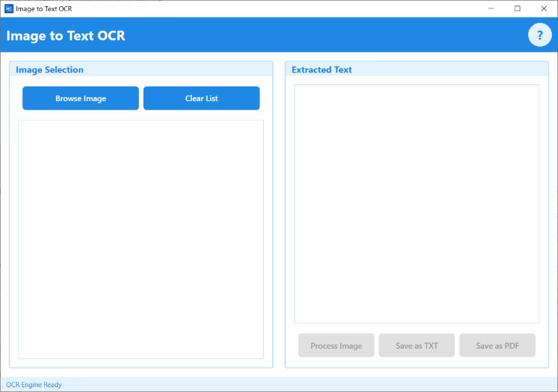
Task: Click inside the empty image list box
Action: 141,239
